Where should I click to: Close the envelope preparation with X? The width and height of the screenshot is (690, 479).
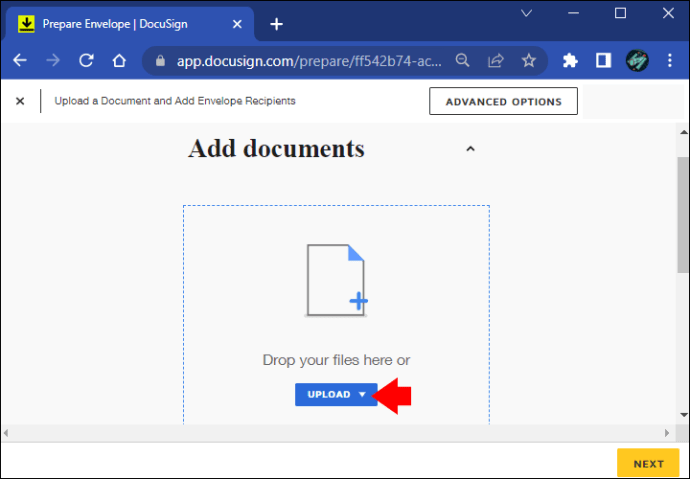[20, 101]
